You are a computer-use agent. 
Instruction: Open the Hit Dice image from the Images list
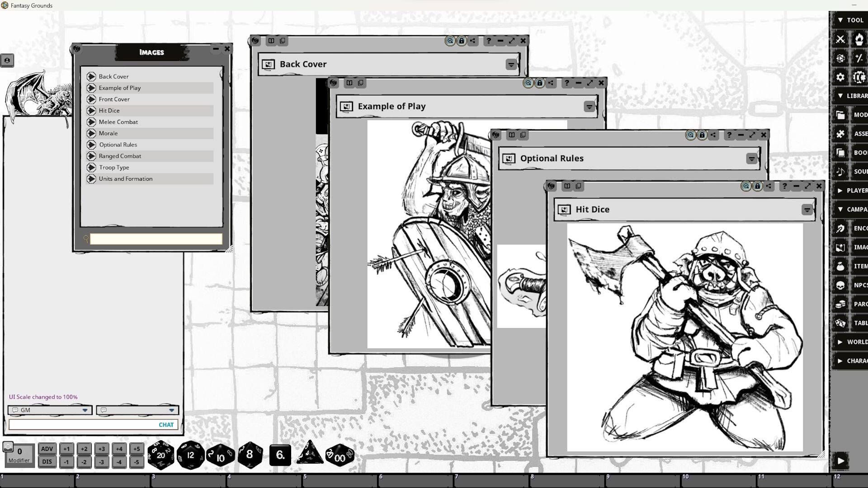point(109,110)
